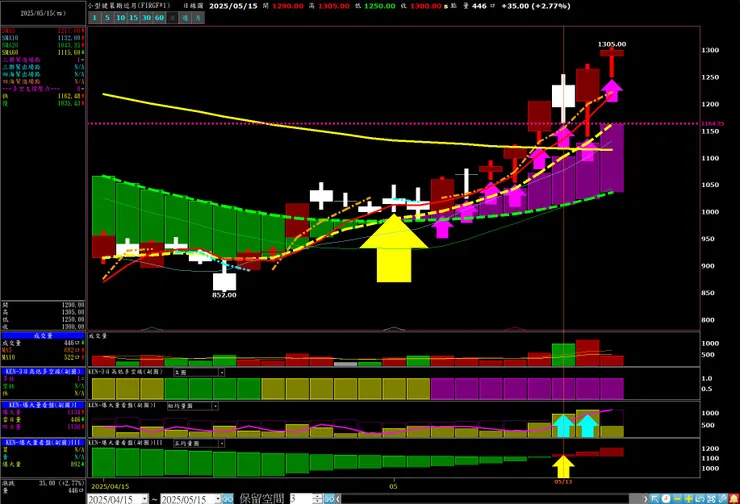Click the 1305.00 high price label
This screenshot has width=740, height=504.
point(612,44)
